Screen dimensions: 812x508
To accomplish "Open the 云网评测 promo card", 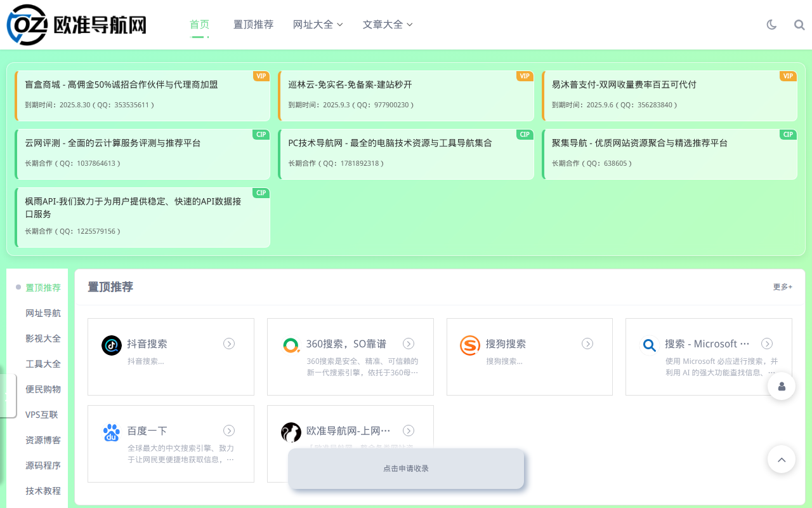I will [143, 154].
